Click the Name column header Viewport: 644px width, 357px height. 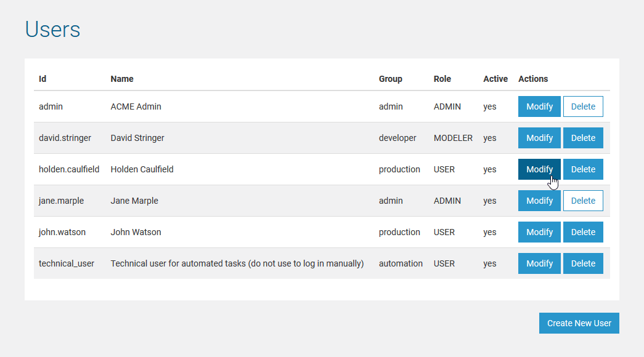tap(122, 79)
